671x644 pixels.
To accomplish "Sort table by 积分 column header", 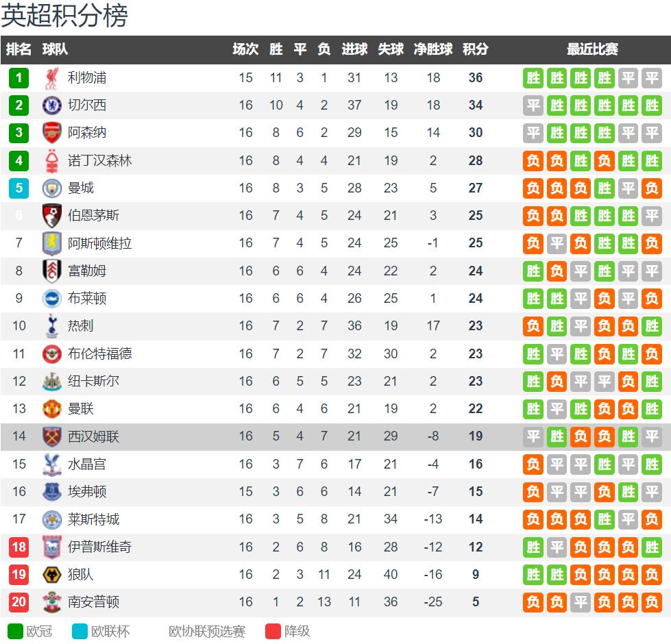I will [475, 49].
